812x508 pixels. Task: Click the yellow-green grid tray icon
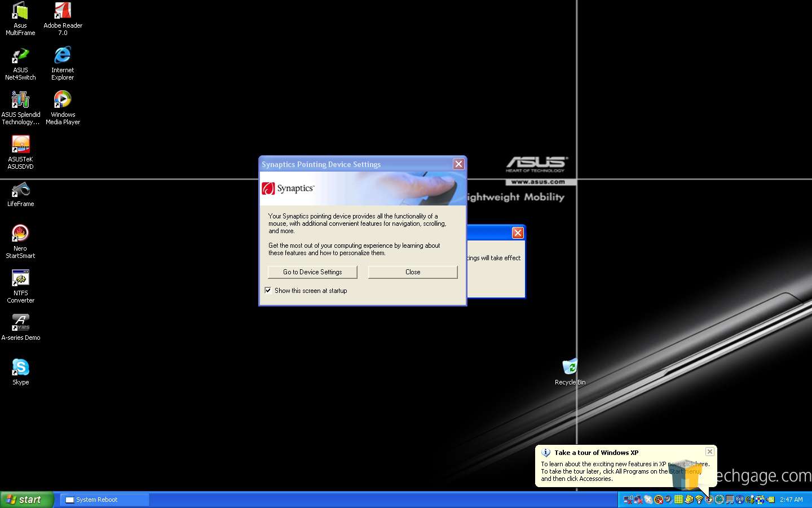pyautogui.click(x=679, y=500)
